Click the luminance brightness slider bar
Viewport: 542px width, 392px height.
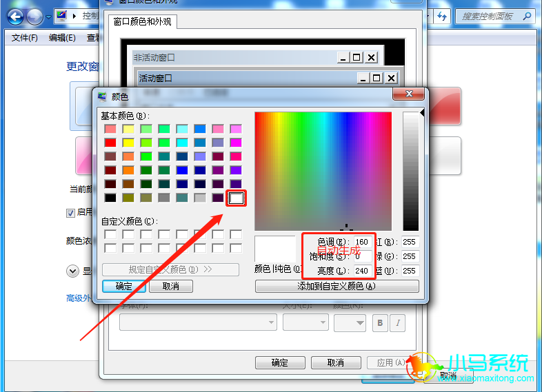pos(411,171)
